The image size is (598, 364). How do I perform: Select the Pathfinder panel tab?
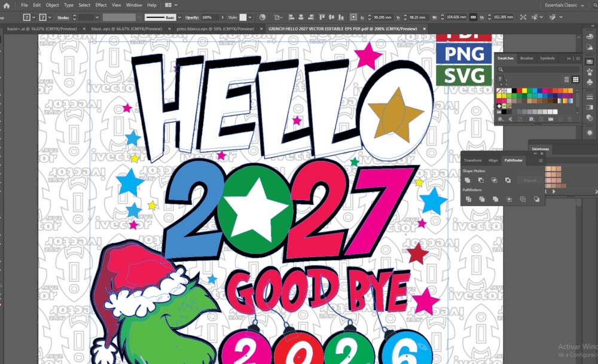click(513, 160)
